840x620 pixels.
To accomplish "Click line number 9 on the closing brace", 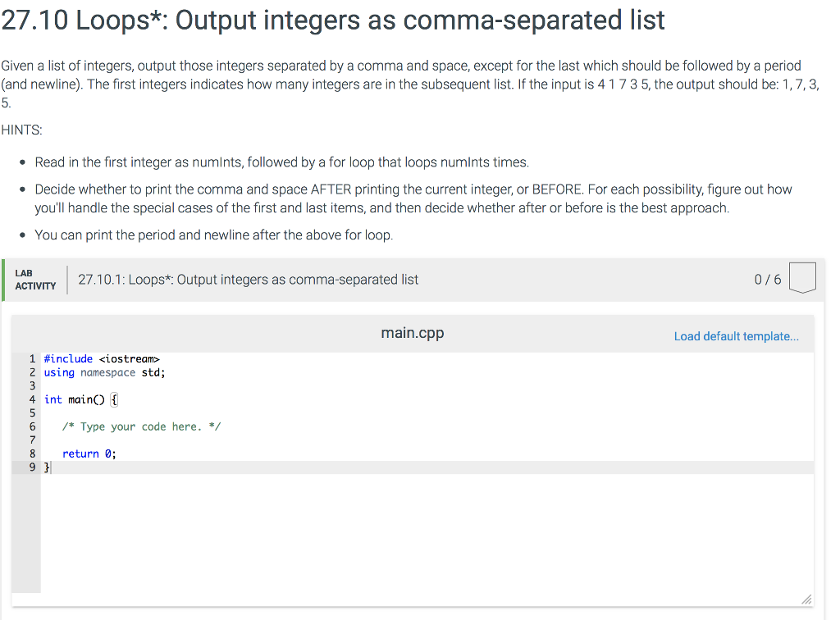I will (32, 467).
